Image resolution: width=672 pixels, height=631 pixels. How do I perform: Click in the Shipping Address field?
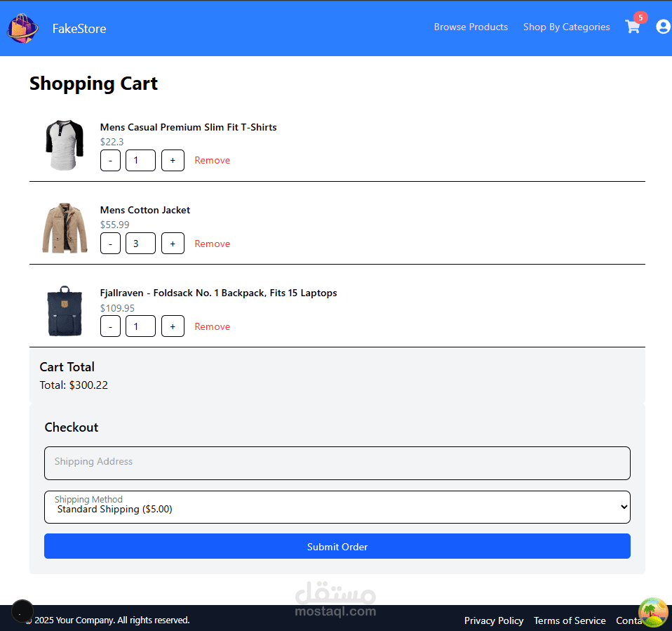tap(337, 463)
